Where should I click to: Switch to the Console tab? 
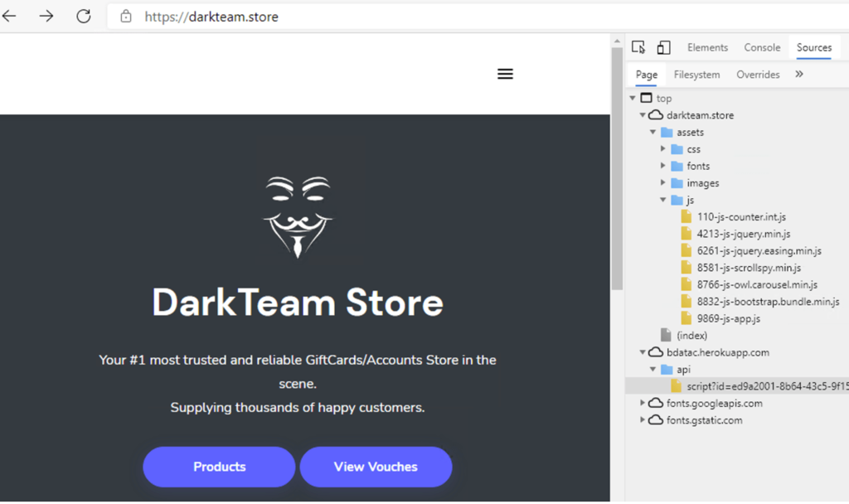(x=762, y=47)
